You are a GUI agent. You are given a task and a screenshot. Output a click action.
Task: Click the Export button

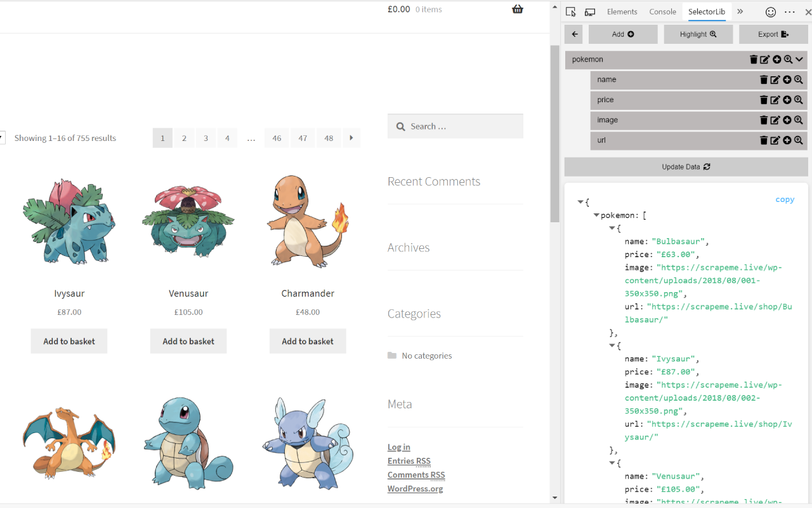coord(773,34)
